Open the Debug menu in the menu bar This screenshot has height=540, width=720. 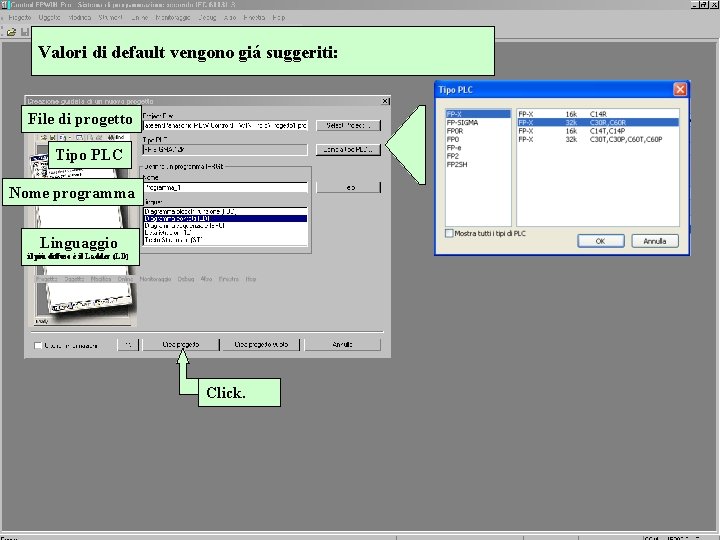pyautogui.click(x=207, y=17)
